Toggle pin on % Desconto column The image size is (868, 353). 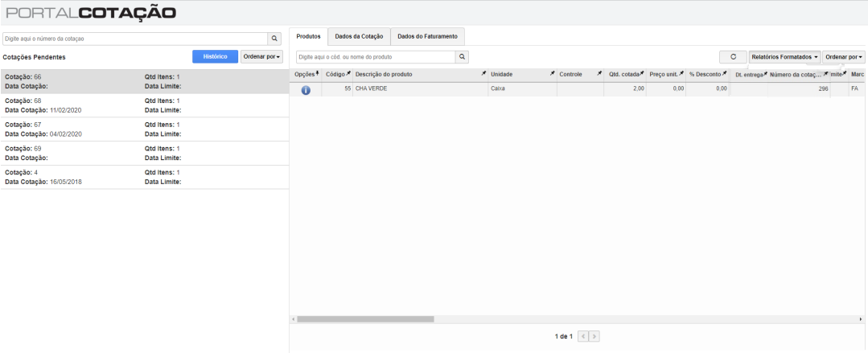[724, 74]
